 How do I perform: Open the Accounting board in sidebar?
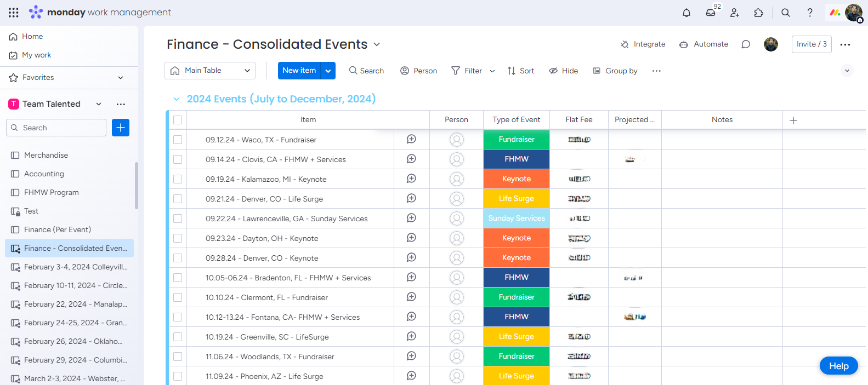pos(44,174)
